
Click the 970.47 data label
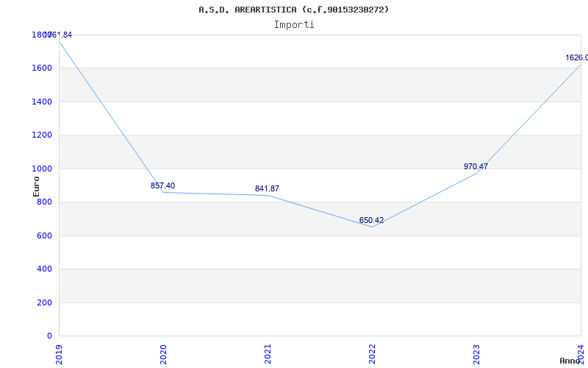pos(476,166)
